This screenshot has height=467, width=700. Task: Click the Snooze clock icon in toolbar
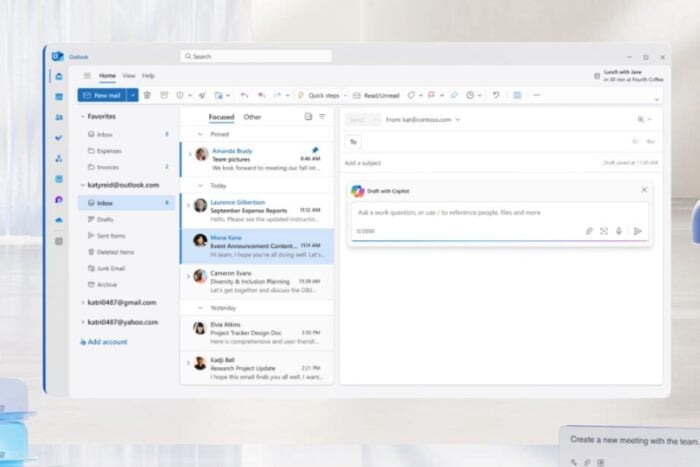470,95
